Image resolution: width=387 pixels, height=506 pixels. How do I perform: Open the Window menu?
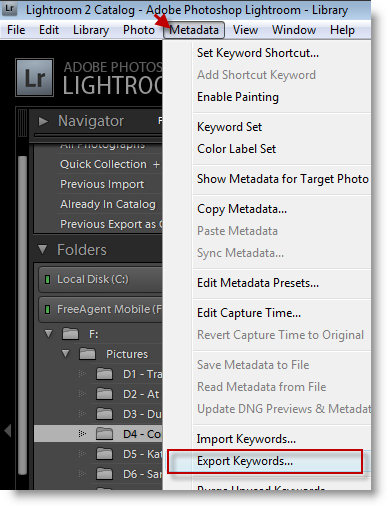(x=294, y=30)
